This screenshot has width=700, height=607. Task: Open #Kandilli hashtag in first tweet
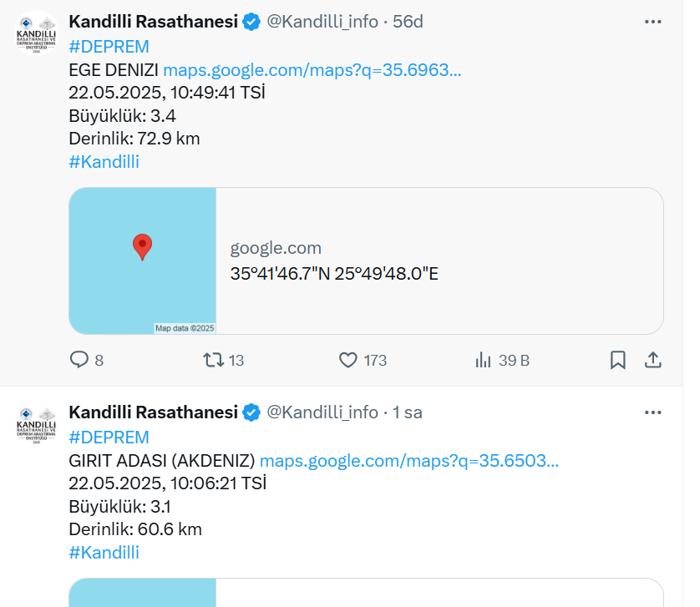(x=104, y=162)
